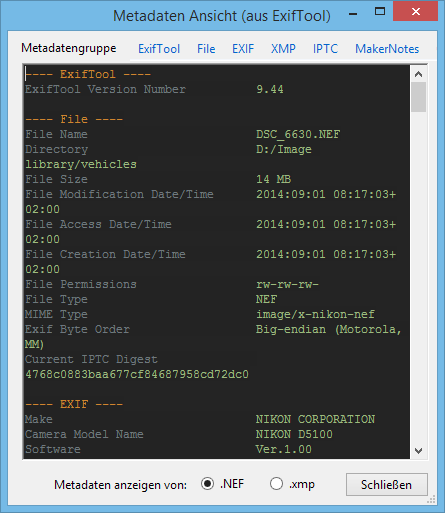Screen dimensions: 445x513
Task: Click the window resize grip corner
Action: click(x=431, y=499)
